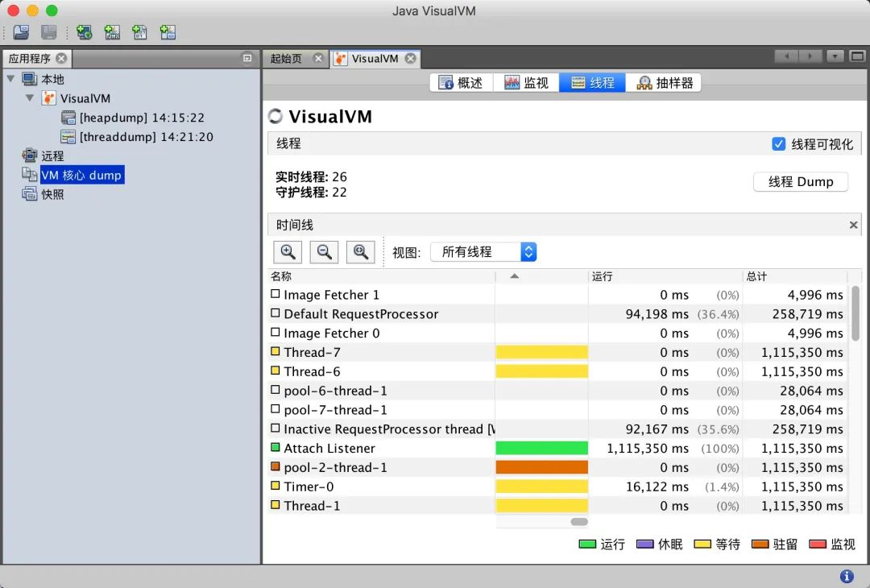
Task: Open the document tab list dropdown arrow
Action: pos(835,56)
